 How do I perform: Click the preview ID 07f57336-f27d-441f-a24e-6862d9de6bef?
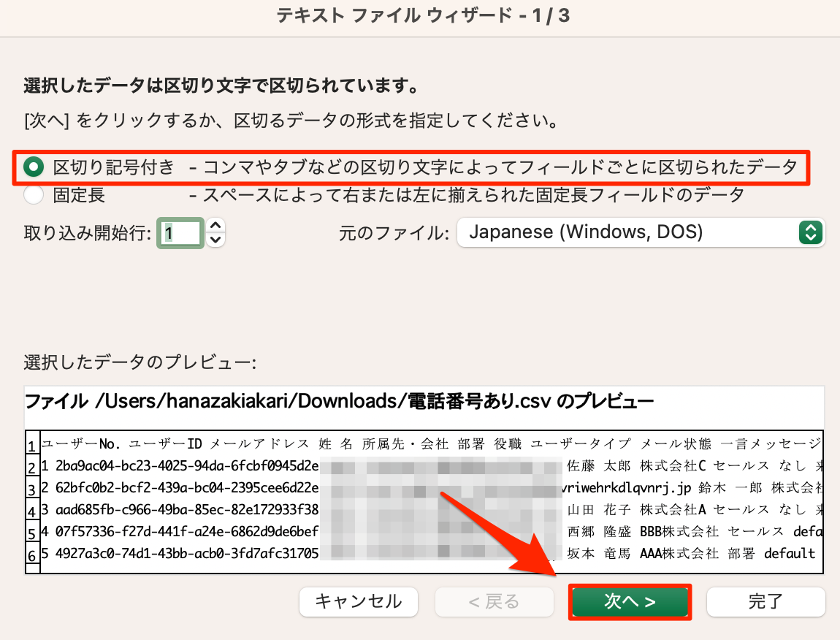pyautogui.click(x=187, y=532)
